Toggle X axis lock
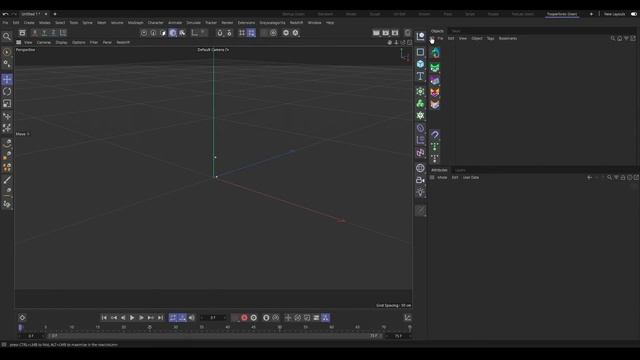 tap(35, 33)
